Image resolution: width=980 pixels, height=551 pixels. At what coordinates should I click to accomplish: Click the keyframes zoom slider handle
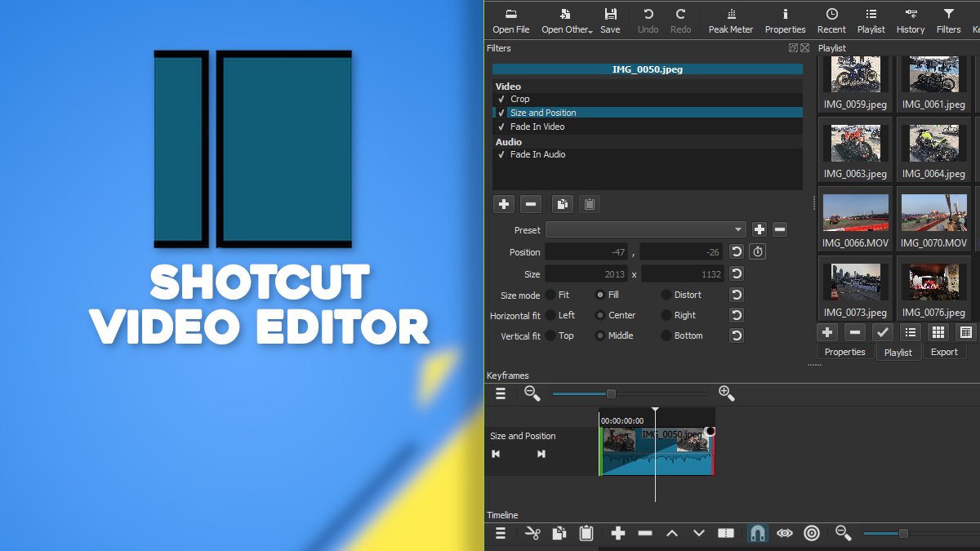point(611,393)
